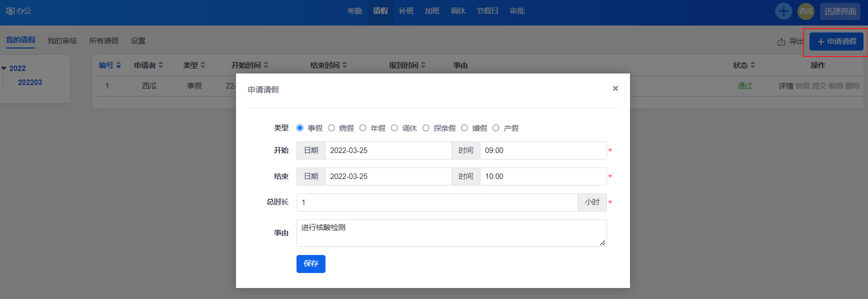Image resolution: width=868 pixels, height=299 pixels.
Task: Select 事假 leave type radio
Action: pos(300,128)
